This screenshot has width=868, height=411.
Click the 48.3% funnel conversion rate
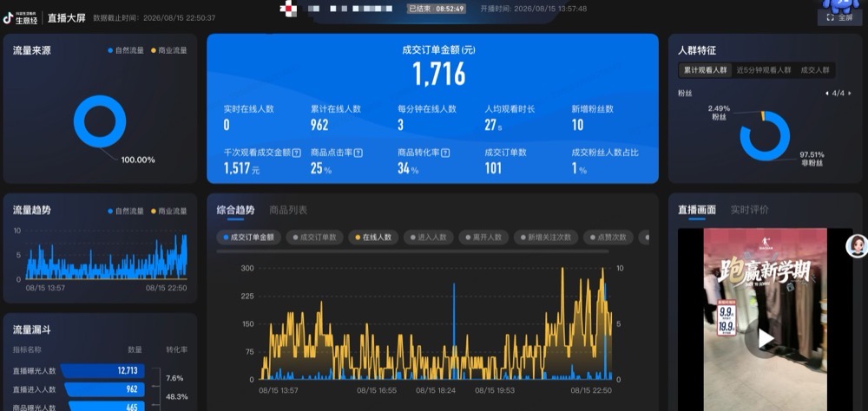pos(177,396)
